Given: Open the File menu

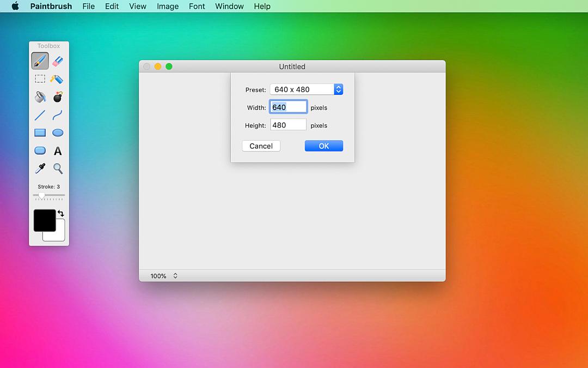Looking at the screenshot, I should pyautogui.click(x=89, y=6).
